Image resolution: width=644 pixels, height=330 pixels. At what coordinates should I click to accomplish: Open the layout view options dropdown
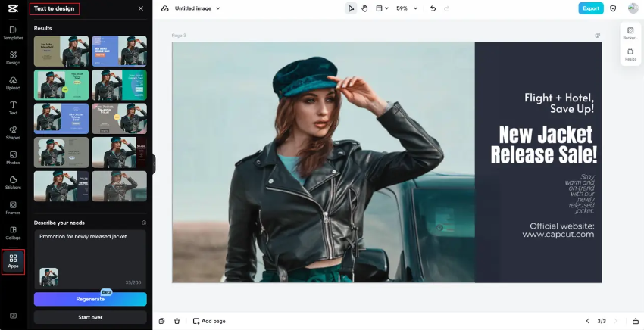(382, 8)
